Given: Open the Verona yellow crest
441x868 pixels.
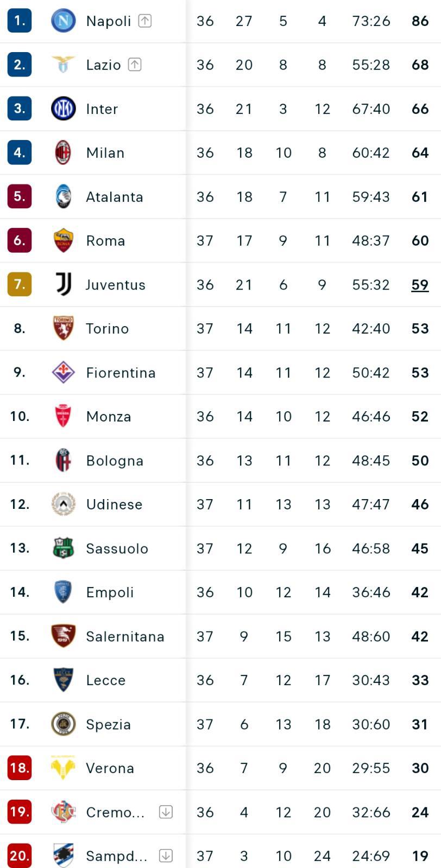Looking at the screenshot, I should coord(63,768).
